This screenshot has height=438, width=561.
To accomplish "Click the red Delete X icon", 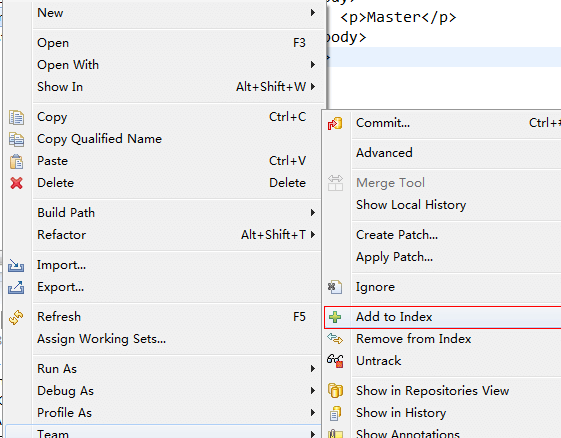I will click(x=16, y=183).
